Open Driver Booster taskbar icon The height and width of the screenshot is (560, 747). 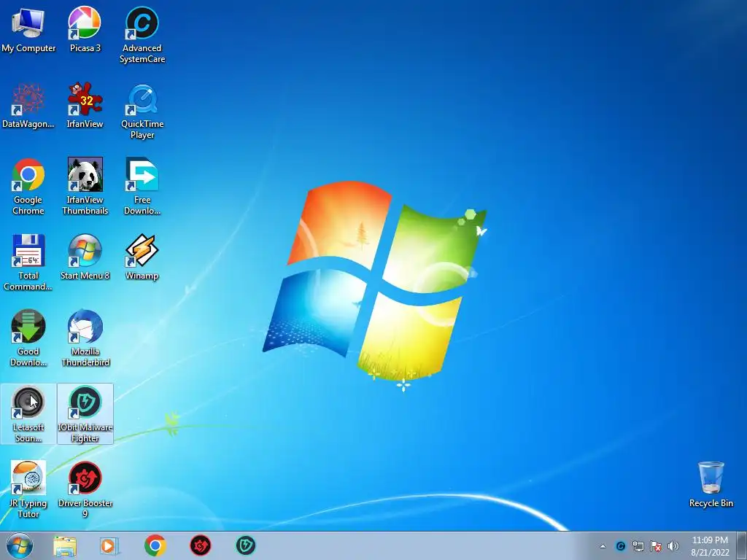201,545
